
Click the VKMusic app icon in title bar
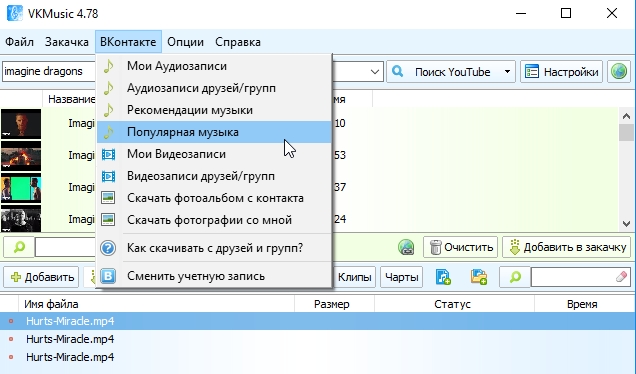pyautogui.click(x=15, y=13)
